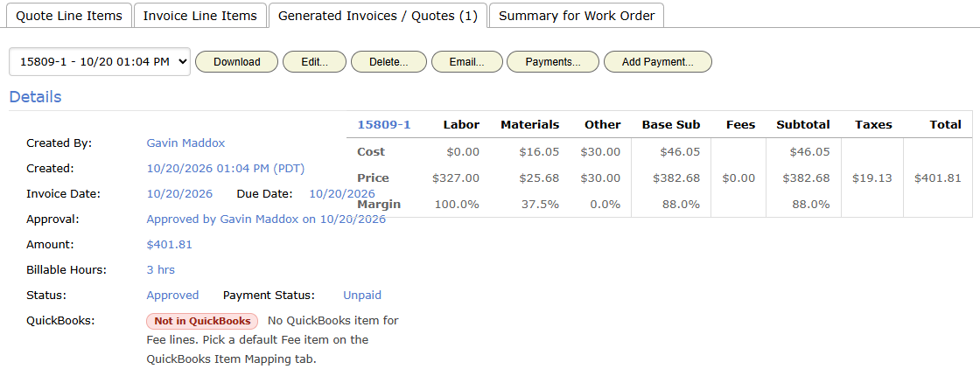Click the Not in QuickBooks badge
Image resolution: width=980 pixels, height=376 pixels.
tap(202, 321)
